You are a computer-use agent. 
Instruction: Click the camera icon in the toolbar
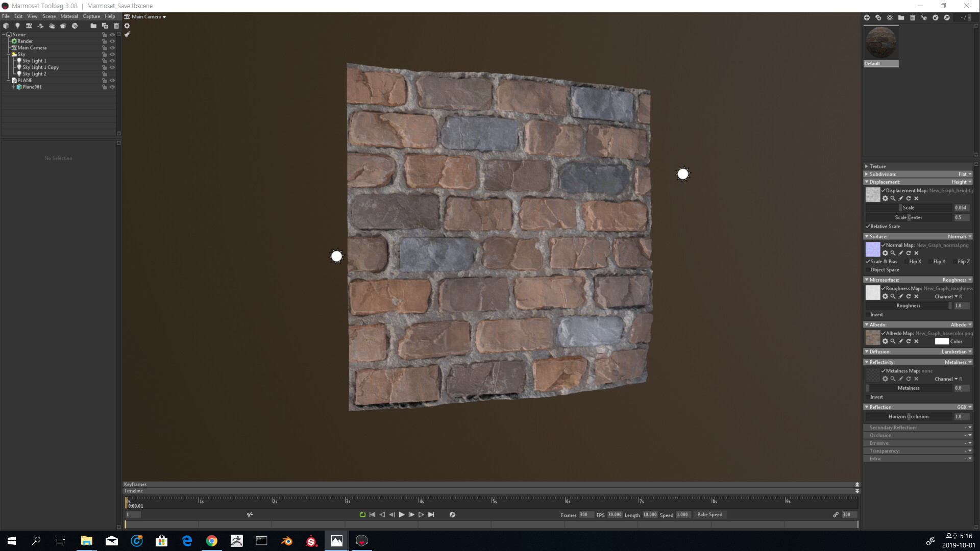29,26
